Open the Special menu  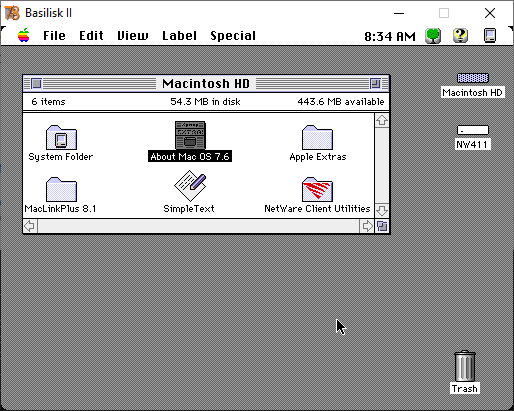233,36
